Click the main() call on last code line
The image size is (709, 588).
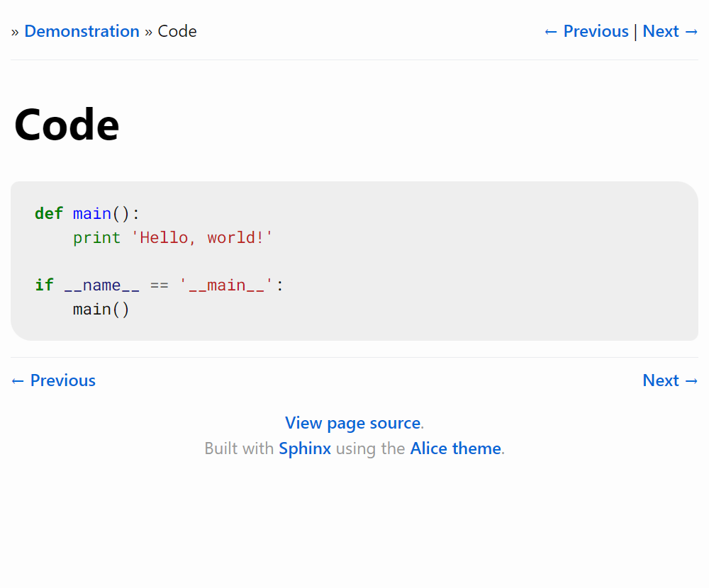pos(101,309)
